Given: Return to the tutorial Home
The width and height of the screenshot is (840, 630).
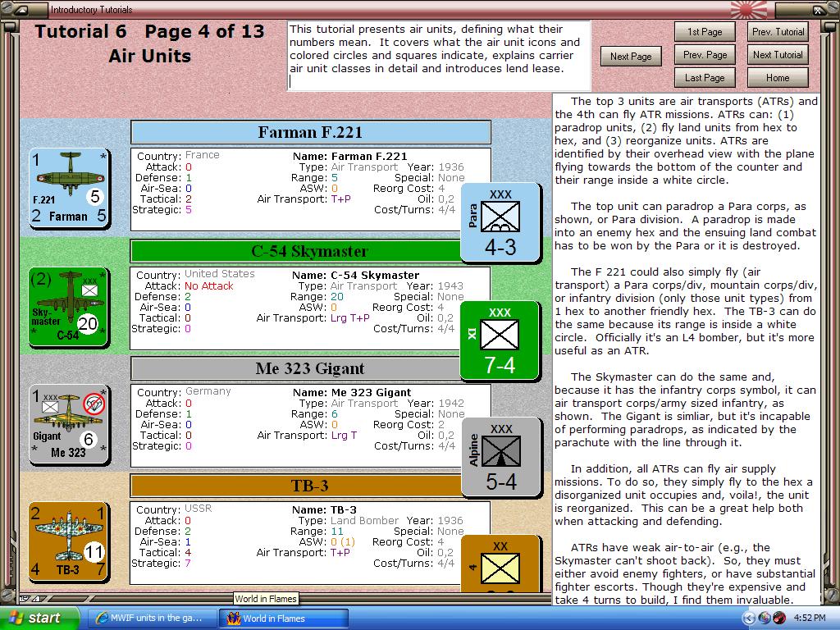Looking at the screenshot, I should [x=778, y=78].
